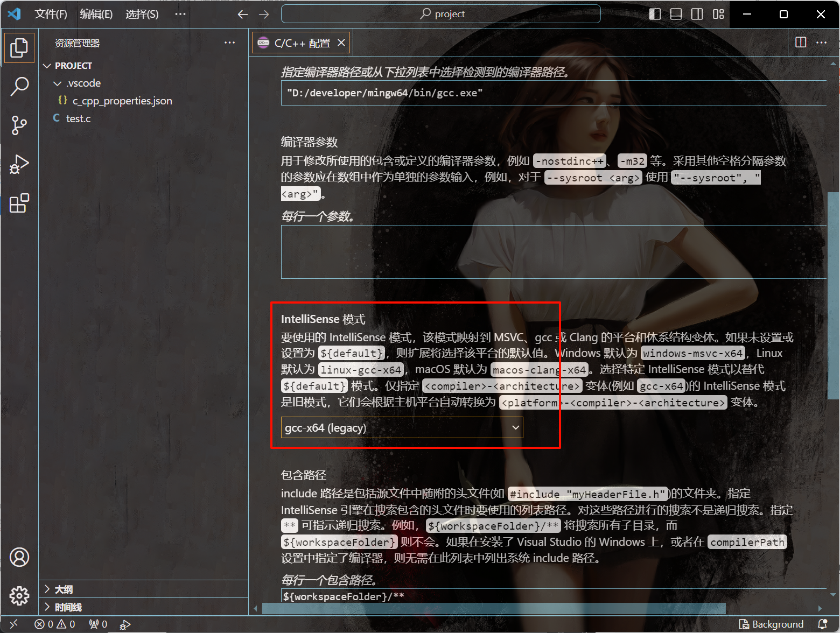Show more menu bar items ellipsis
840x633 pixels.
tap(180, 14)
